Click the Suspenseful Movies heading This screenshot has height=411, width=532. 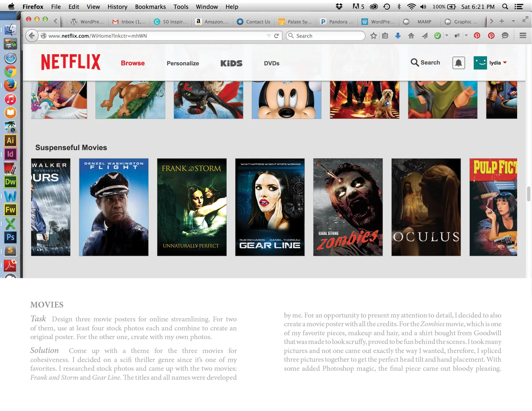coord(71,148)
